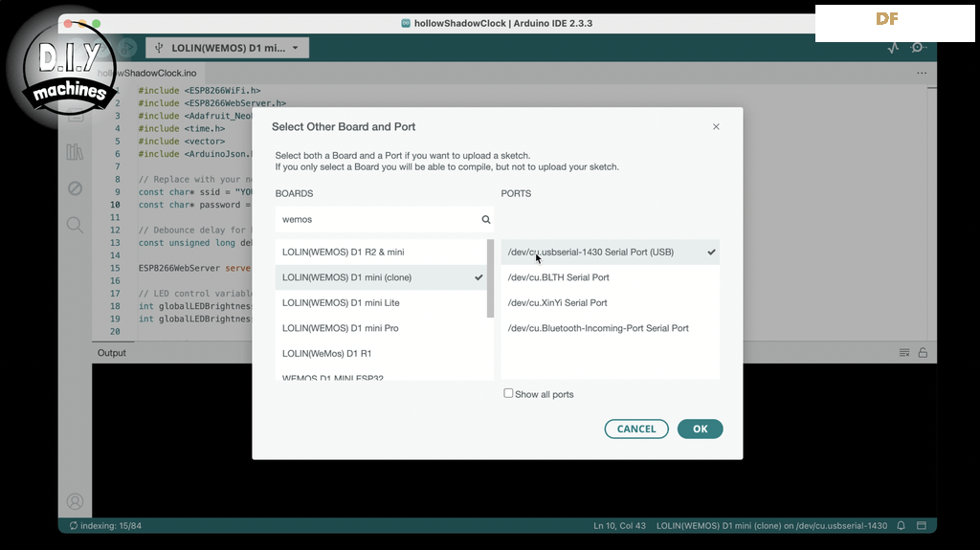This screenshot has height=550, width=980.
Task: Open the Serial Monitor icon
Action: pyautogui.click(x=918, y=48)
